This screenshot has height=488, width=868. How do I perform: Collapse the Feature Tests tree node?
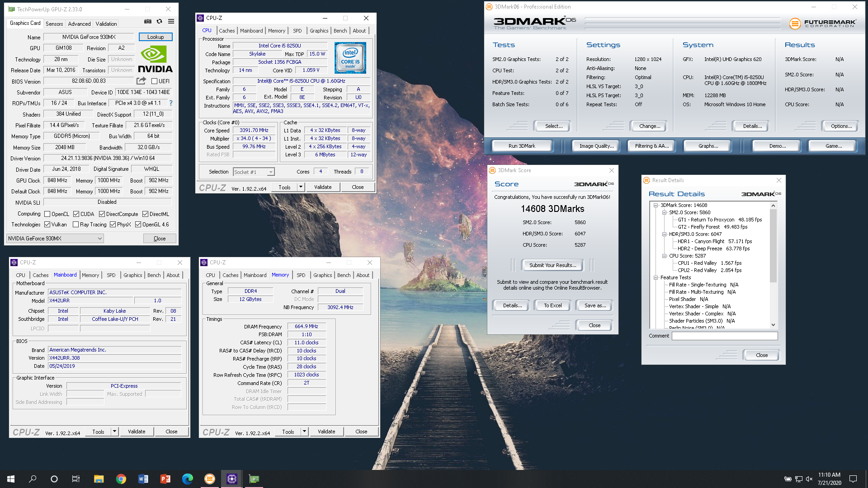[x=656, y=277]
